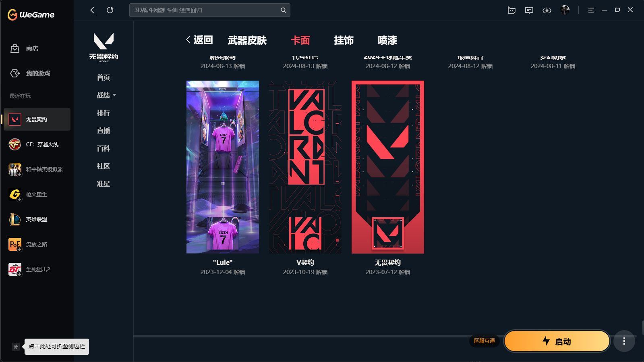The width and height of the screenshot is (644, 362).
Task: Click the search magnifier icon
Action: 284,10
